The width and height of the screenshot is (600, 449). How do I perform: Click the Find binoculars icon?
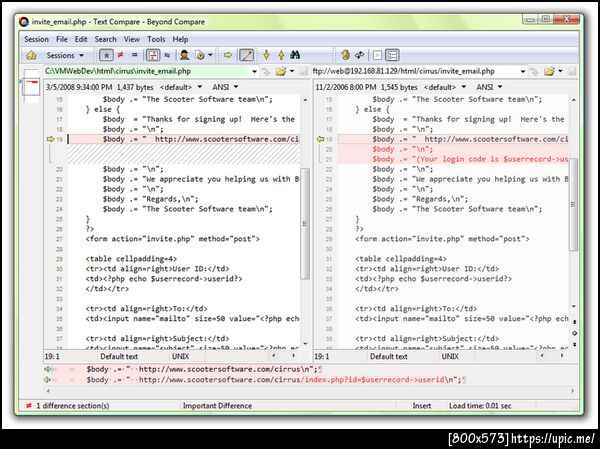[295, 55]
